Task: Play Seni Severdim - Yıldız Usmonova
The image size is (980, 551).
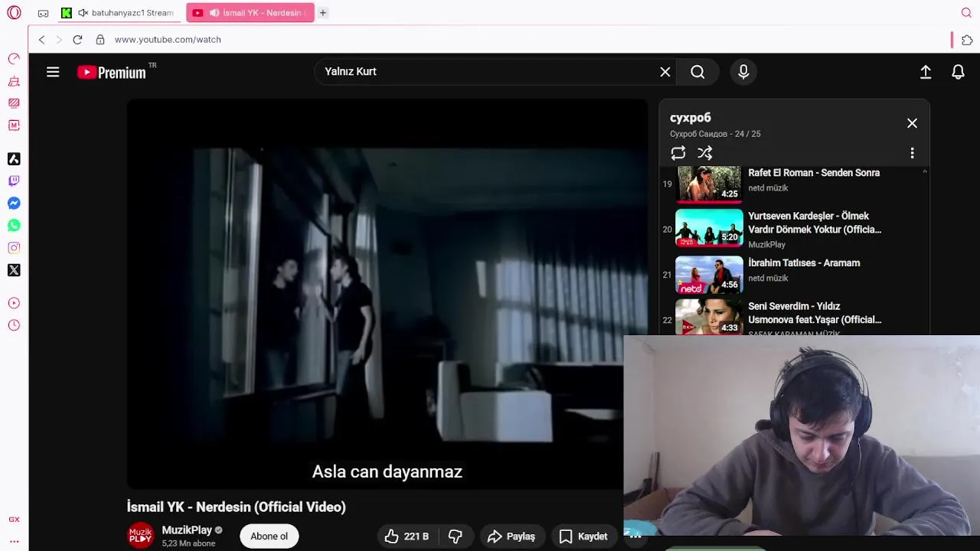Action: click(794, 317)
